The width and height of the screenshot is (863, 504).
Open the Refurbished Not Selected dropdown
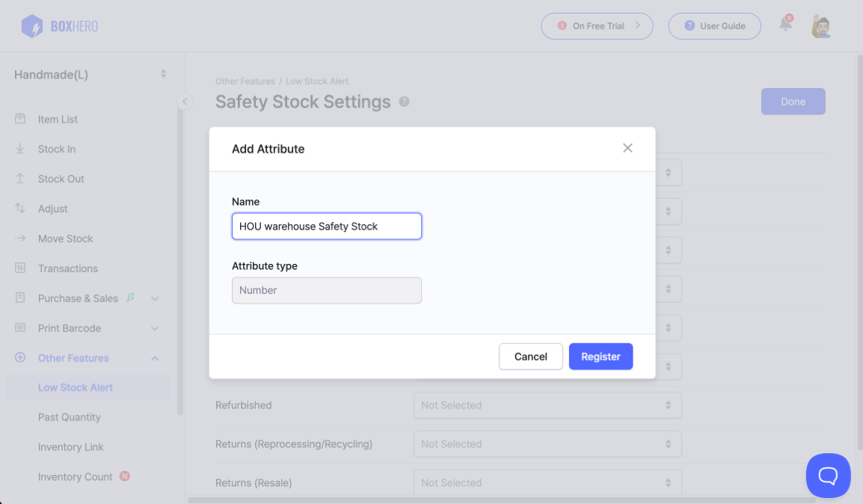(547, 405)
